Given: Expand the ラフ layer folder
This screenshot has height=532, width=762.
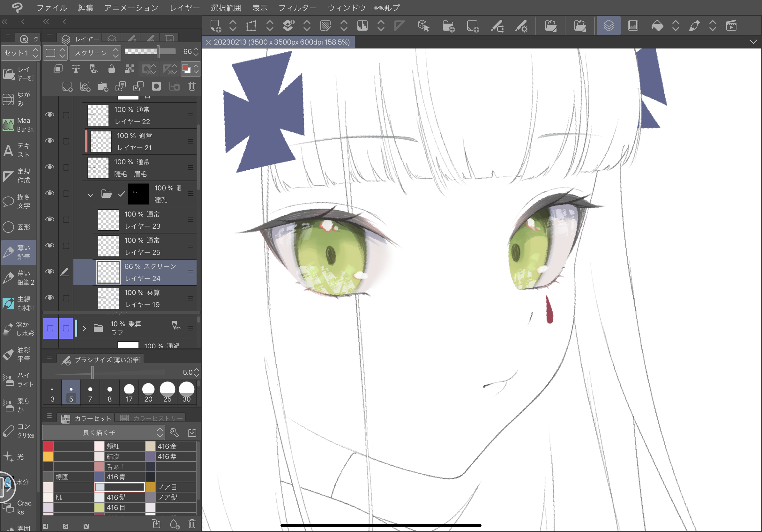Looking at the screenshot, I should point(84,329).
